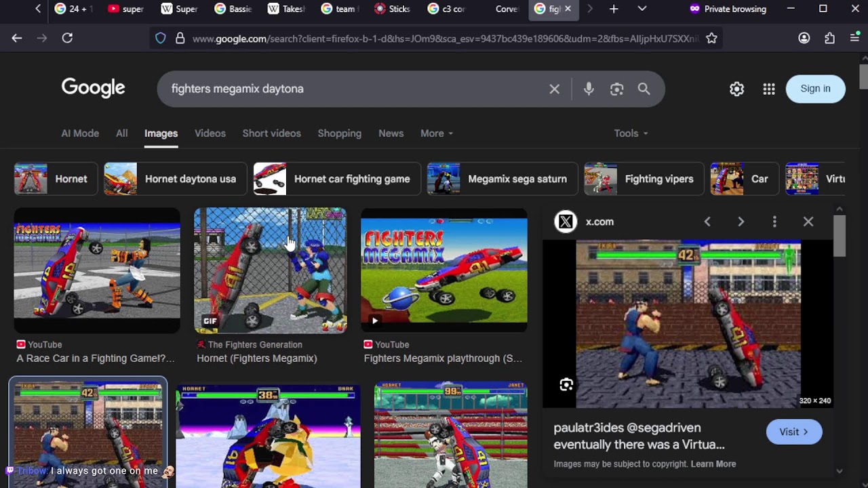868x488 pixels.
Task: Click the site lock icon
Action: click(180, 39)
